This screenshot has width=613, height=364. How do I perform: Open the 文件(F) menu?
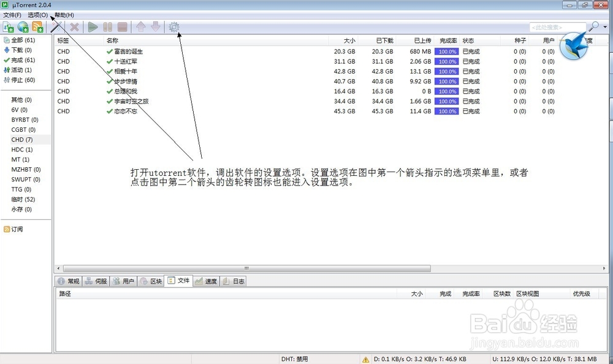[x=12, y=15]
